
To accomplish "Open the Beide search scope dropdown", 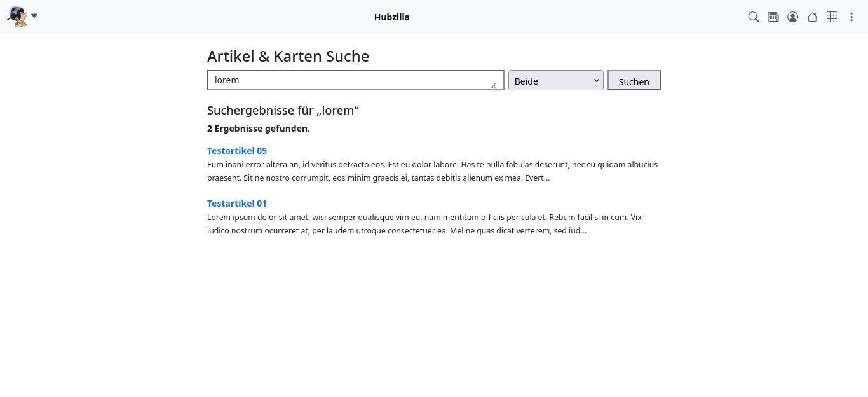I will 556,80.
